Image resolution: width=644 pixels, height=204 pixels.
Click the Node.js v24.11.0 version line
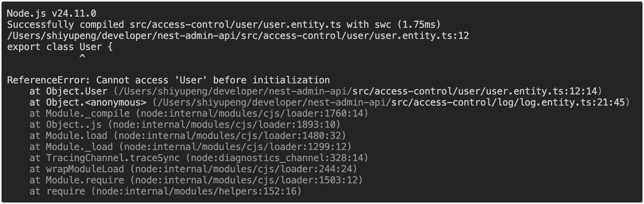point(51,13)
